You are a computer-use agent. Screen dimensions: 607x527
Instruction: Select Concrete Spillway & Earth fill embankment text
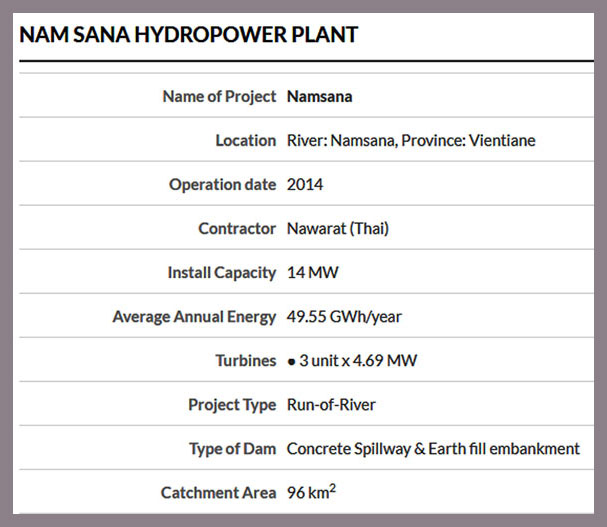[433, 449]
